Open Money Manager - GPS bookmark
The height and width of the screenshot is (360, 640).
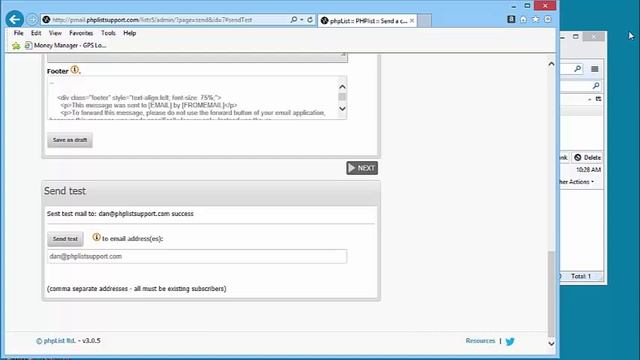click(x=66, y=45)
